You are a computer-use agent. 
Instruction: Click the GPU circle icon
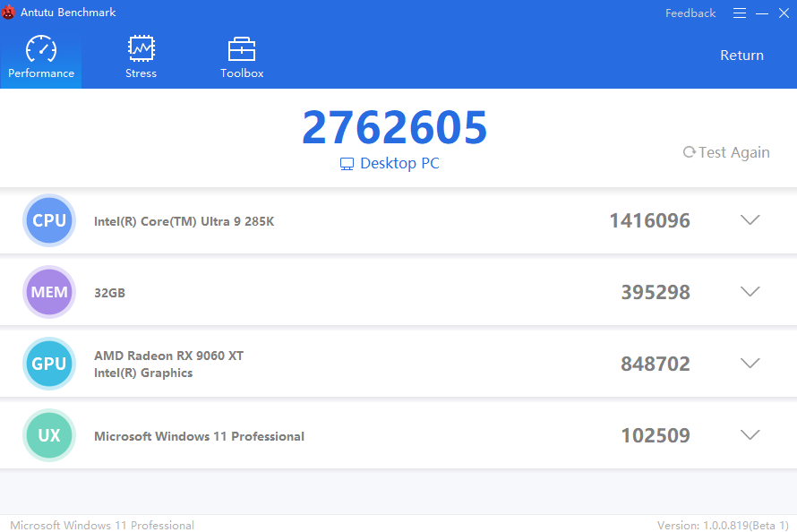pyautogui.click(x=49, y=364)
